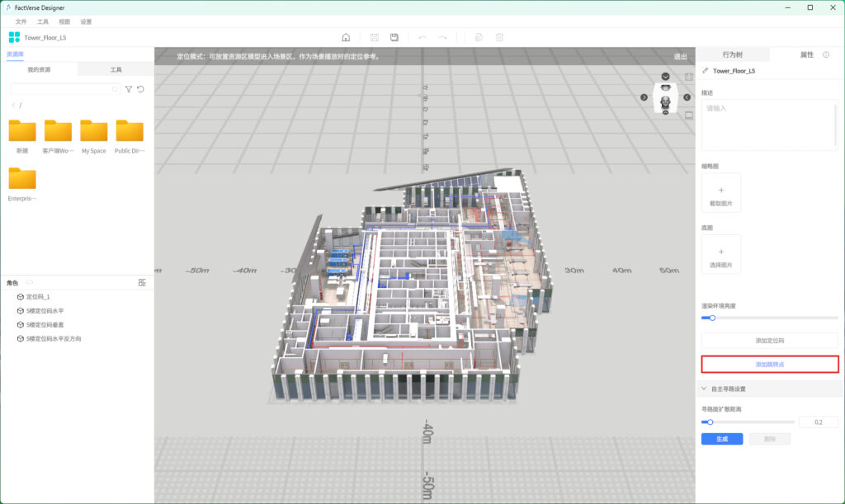This screenshot has height=504, width=845.
Task: Click the keyboard icon at viewport right edge
Action: click(x=689, y=115)
